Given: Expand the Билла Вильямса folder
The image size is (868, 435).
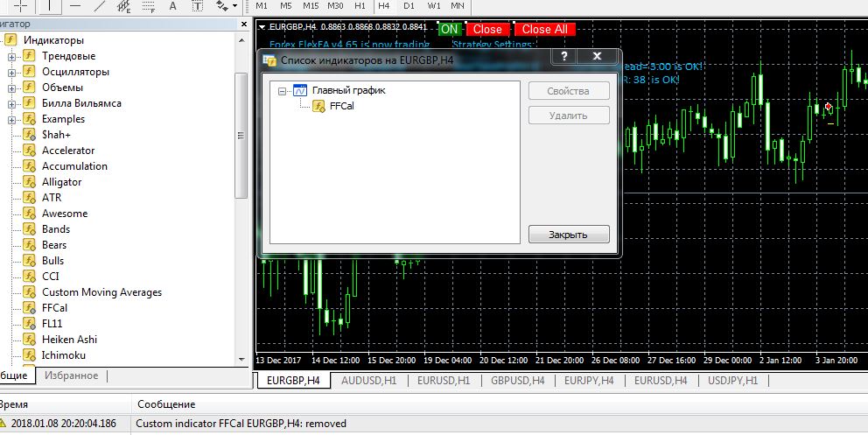Looking at the screenshot, I should point(11,104).
